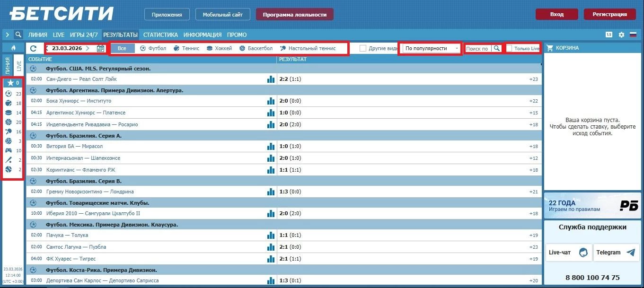Viewport: 644px width, 288px height.
Task: Filter results by Хоккей
Action: [219, 48]
